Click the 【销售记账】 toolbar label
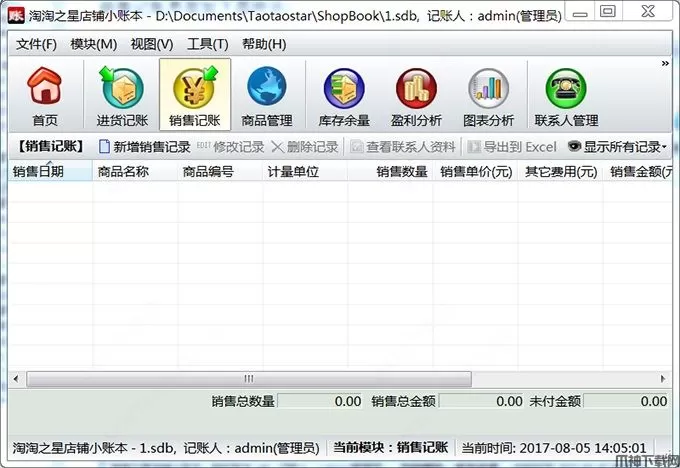The image size is (680, 468). (52, 147)
